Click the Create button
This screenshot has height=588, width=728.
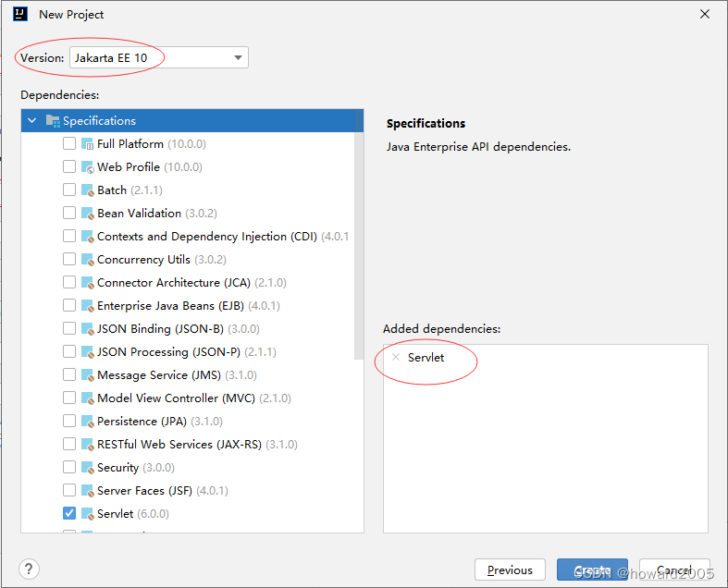(x=592, y=570)
